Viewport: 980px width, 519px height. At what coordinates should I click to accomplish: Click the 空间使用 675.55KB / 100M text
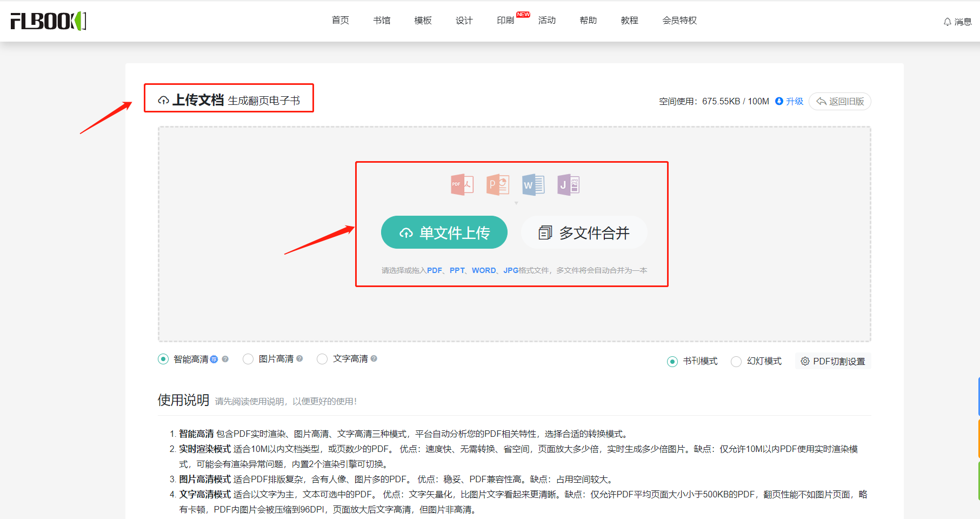click(714, 101)
